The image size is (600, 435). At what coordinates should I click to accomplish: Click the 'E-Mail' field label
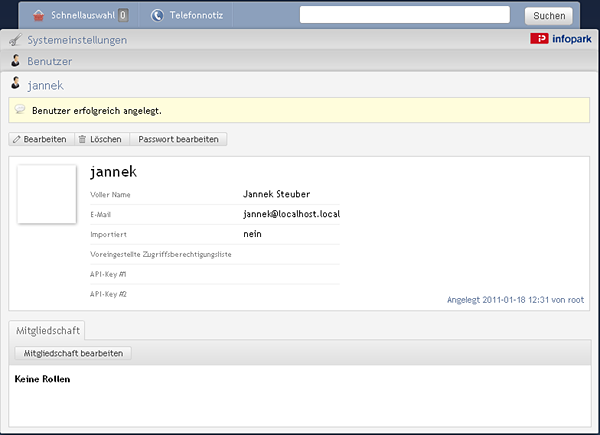point(101,215)
